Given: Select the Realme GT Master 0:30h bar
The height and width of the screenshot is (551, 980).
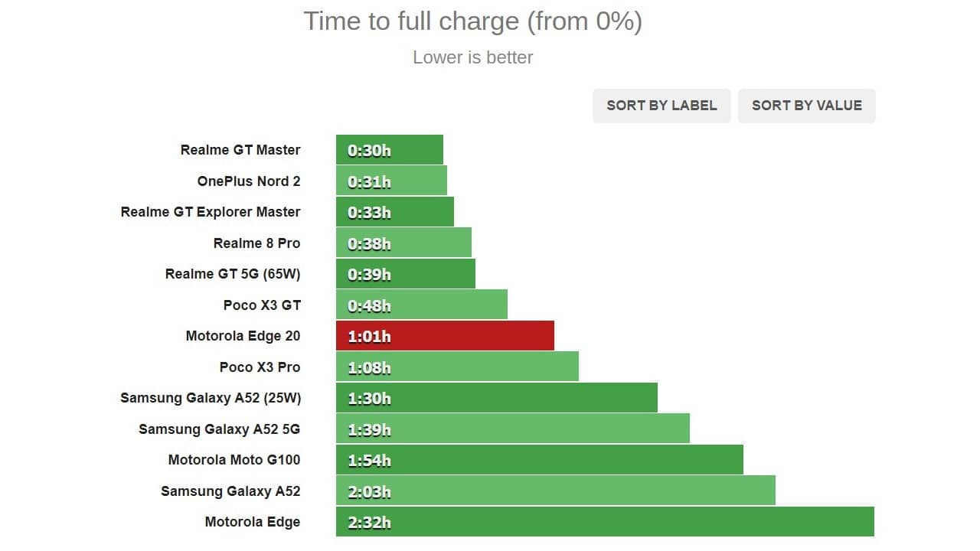Looking at the screenshot, I should tap(389, 150).
